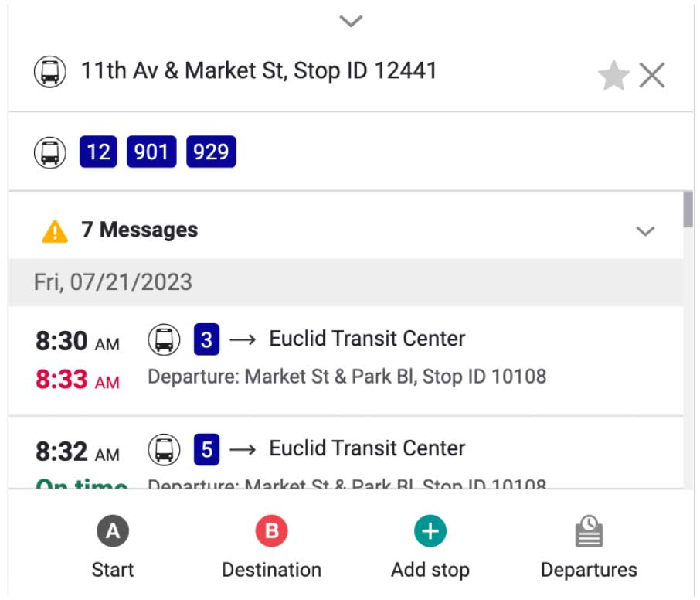Image resolution: width=700 pixels, height=600 pixels.
Task: Select the route 3 badge
Action: point(207,339)
